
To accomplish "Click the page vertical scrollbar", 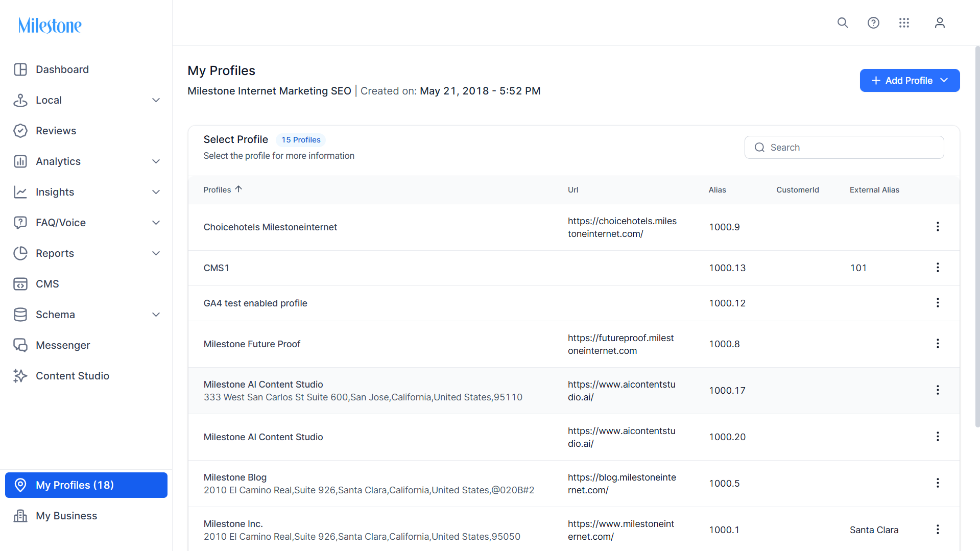I will point(977,236).
